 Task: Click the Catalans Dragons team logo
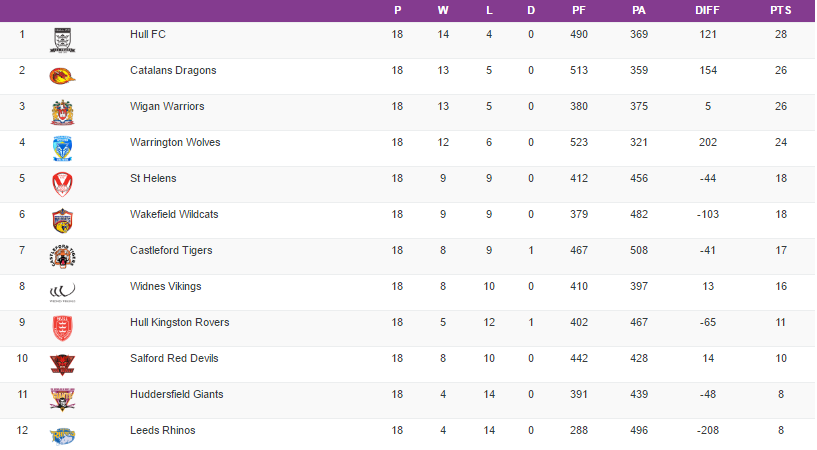point(62,76)
